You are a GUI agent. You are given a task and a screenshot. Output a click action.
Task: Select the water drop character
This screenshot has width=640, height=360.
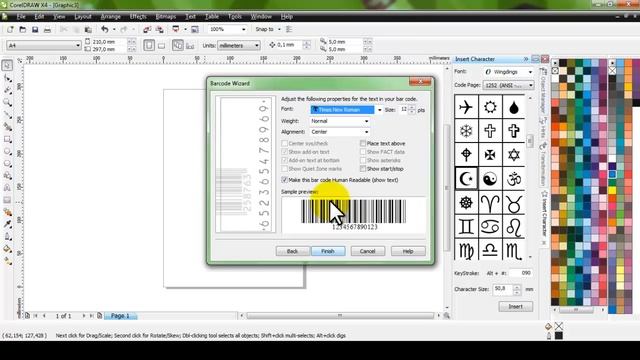pyautogui.click(x=514, y=107)
